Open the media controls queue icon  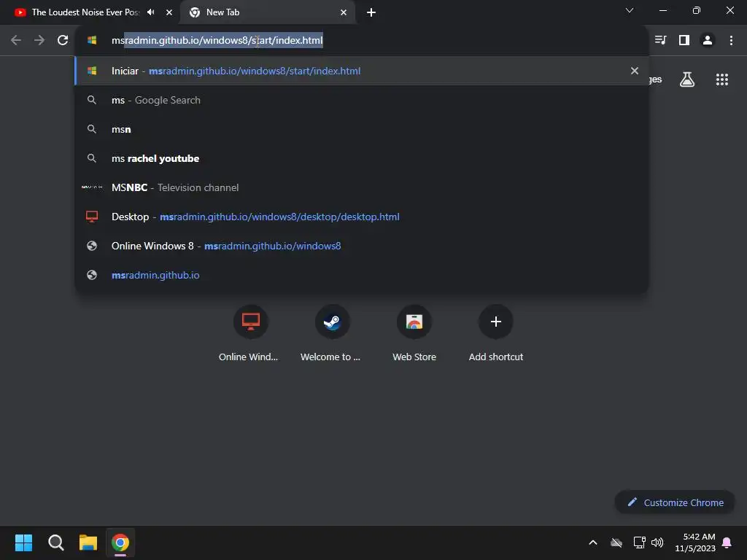660,41
